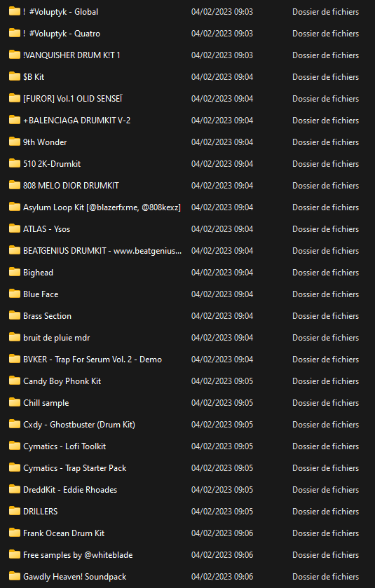Click the Chill sample folder icon
This screenshot has width=375, height=588.
click(15, 403)
